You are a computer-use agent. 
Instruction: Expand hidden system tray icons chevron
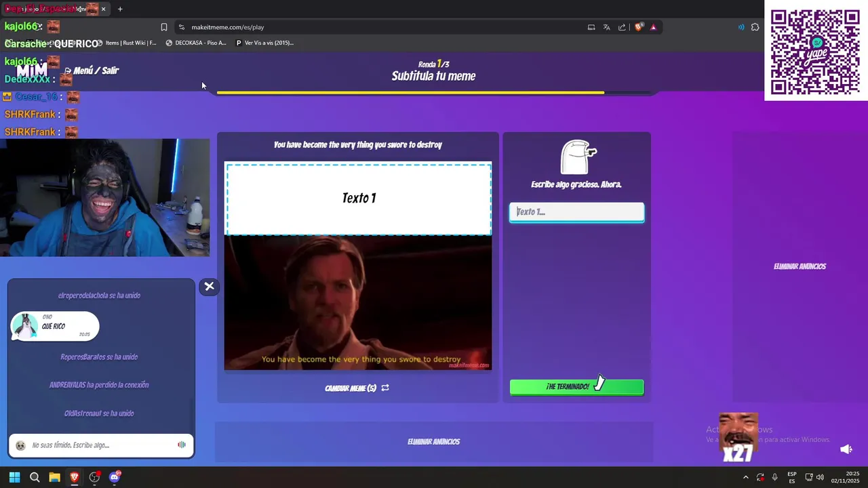click(x=745, y=477)
